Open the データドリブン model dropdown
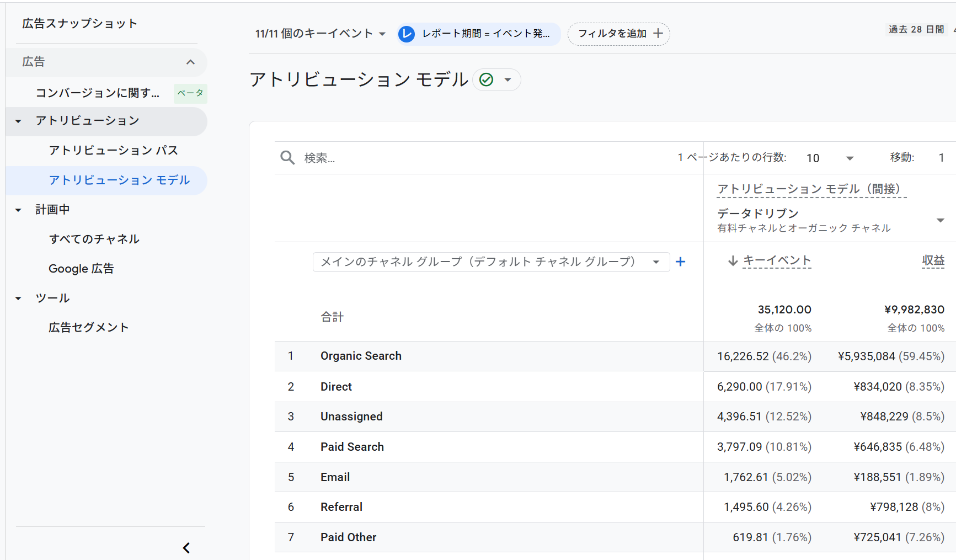 click(x=831, y=220)
